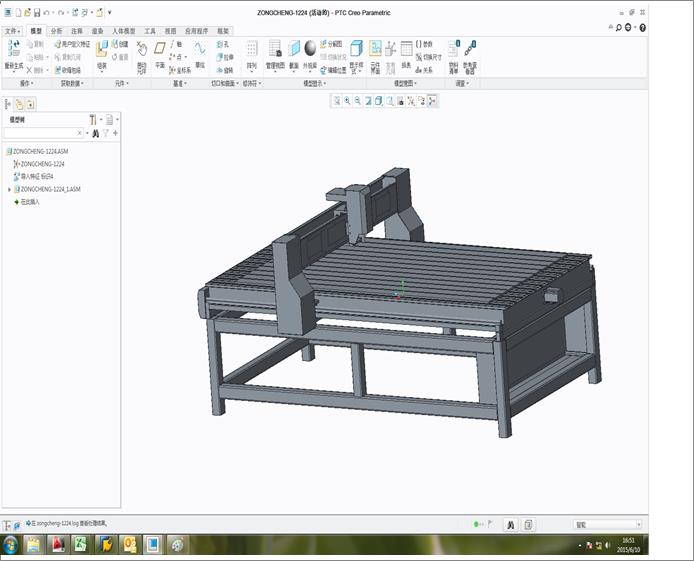Click the Regenerate (重新生成) icon
The height and width of the screenshot is (561, 694).
tap(14, 50)
